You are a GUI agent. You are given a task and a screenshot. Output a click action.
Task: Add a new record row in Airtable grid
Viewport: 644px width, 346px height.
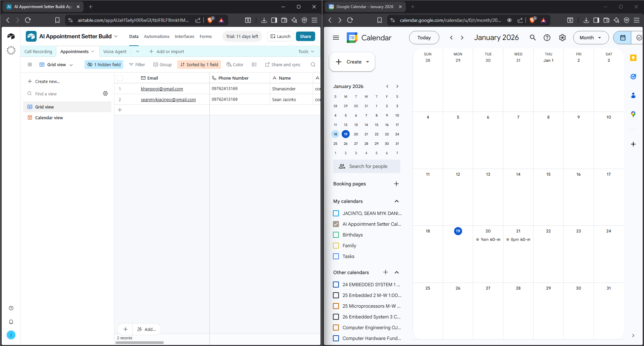[x=120, y=110]
